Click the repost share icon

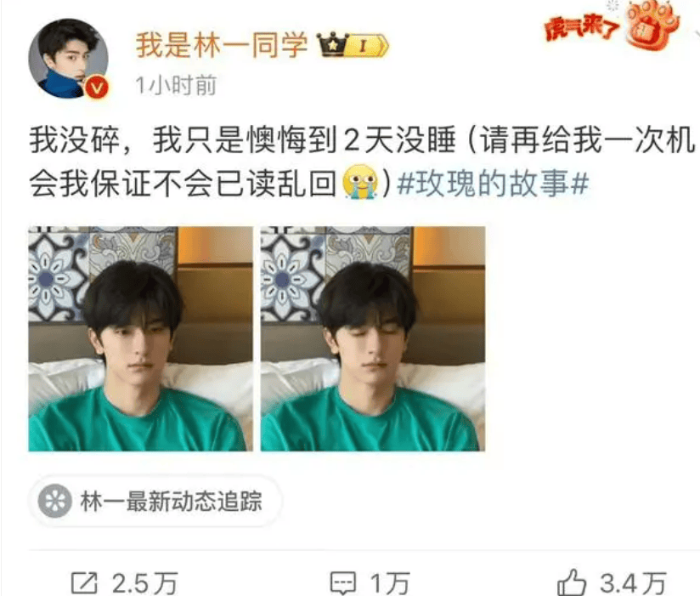[84, 582]
